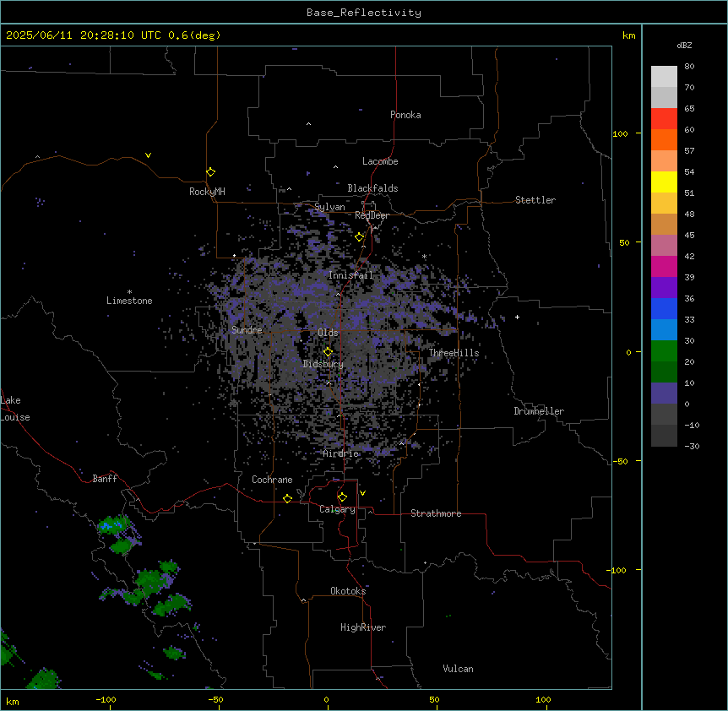This screenshot has width=728, height=711.
Task: Pick the yellow diamond marker beside Olds
Action: pyautogui.click(x=329, y=352)
